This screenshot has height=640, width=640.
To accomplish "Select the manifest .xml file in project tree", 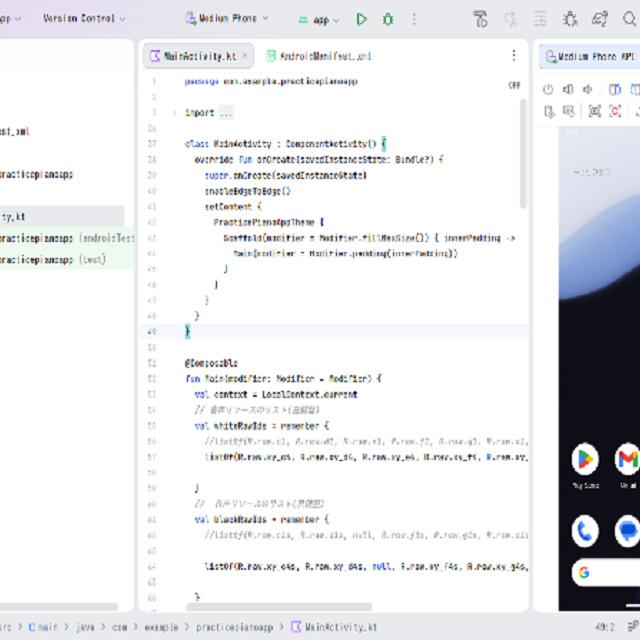I will (15, 131).
